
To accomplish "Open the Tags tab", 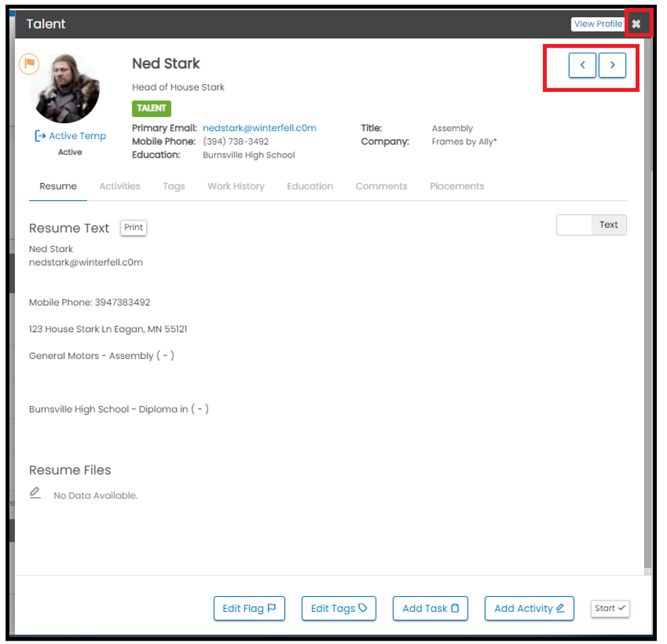I will 174,187.
